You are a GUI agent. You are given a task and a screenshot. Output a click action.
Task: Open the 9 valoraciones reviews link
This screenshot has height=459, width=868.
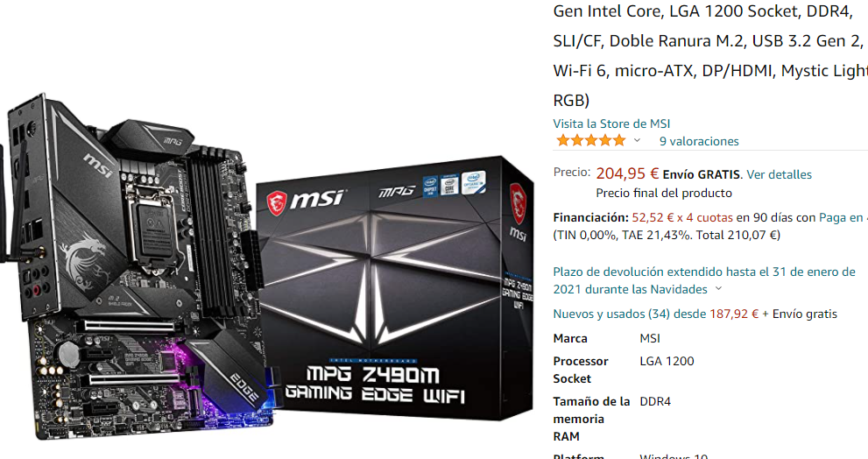(x=699, y=141)
